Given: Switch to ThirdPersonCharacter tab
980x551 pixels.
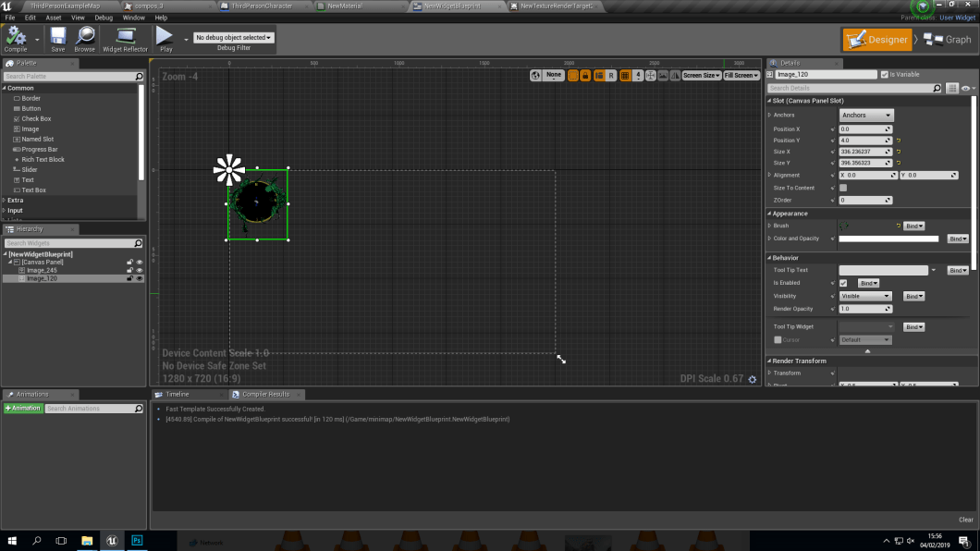Looking at the screenshot, I should click(x=262, y=6).
